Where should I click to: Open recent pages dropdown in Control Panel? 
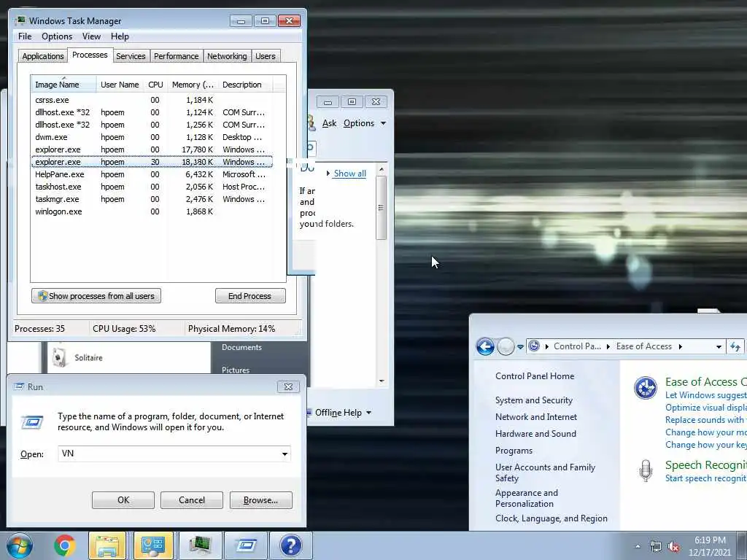coord(520,346)
